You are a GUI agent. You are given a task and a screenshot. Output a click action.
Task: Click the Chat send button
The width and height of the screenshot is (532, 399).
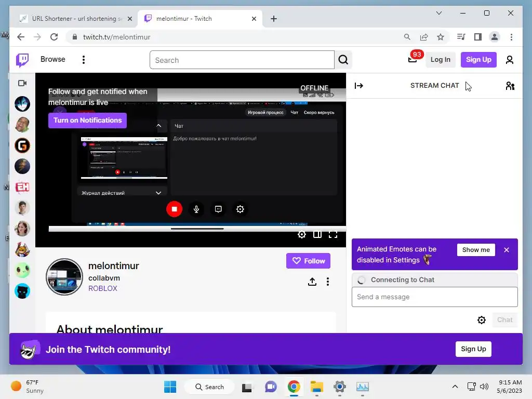[x=504, y=320]
